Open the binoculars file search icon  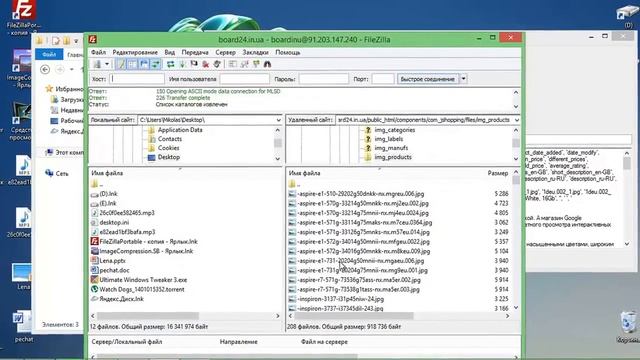tap(267, 64)
